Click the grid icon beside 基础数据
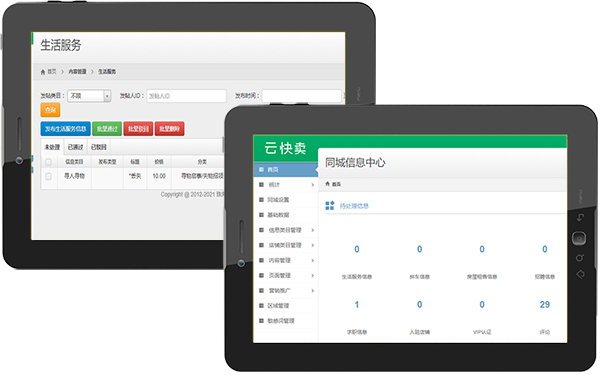The width and height of the screenshot is (600, 375). [x=261, y=215]
